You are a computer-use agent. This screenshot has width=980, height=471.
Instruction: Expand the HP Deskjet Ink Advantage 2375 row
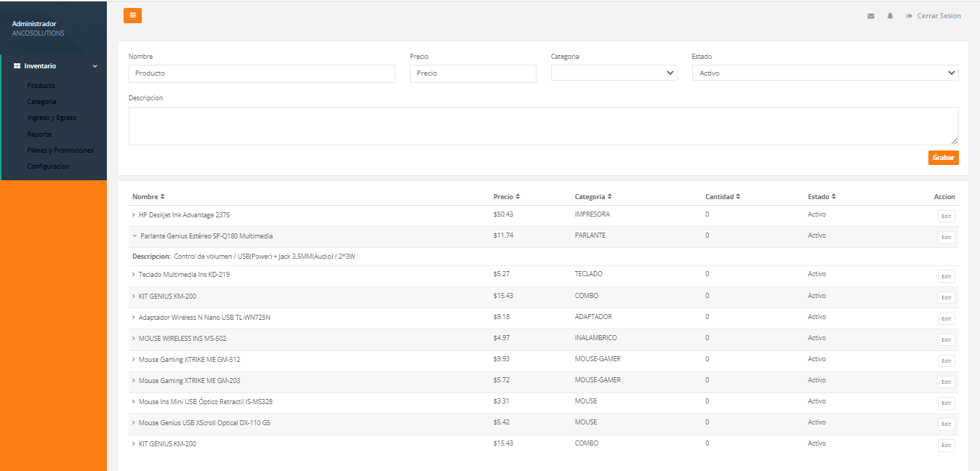tap(134, 215)
